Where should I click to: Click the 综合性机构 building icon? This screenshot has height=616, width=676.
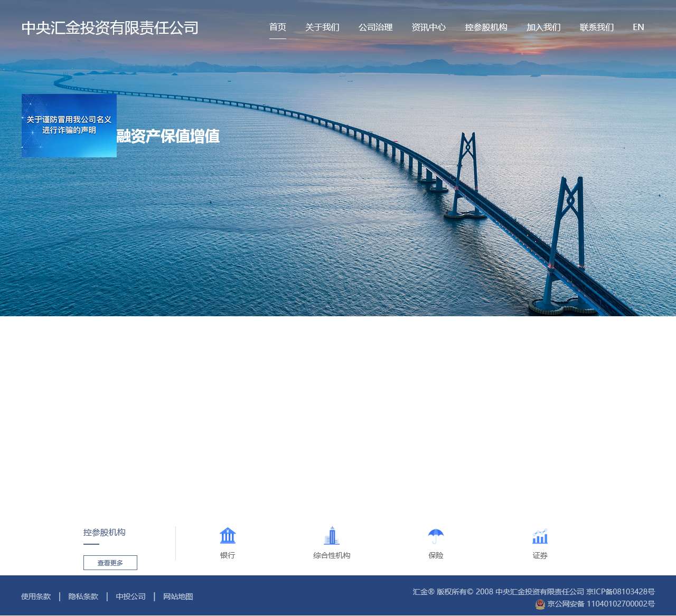tap(332, 536)
